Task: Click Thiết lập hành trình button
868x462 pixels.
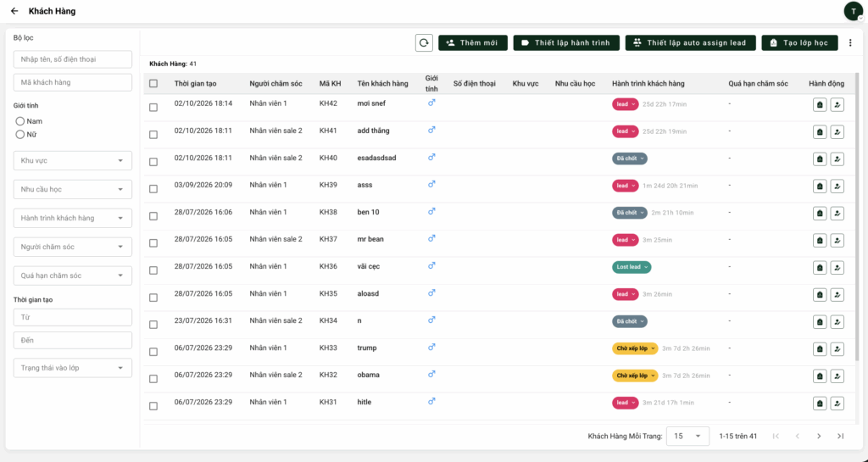Action: [x=566, y=42]
